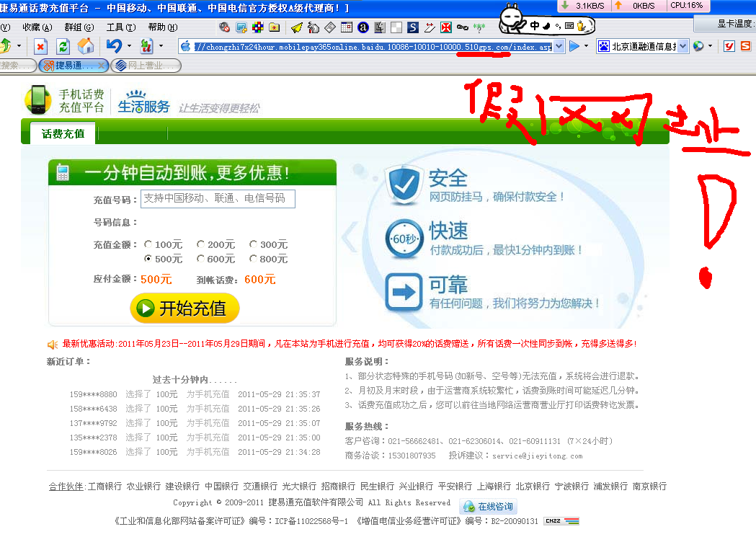The width and height of the screenshot is (756, 537).
Task: Click the 生活服务 logo link
Action: click(x=143, y=102)
